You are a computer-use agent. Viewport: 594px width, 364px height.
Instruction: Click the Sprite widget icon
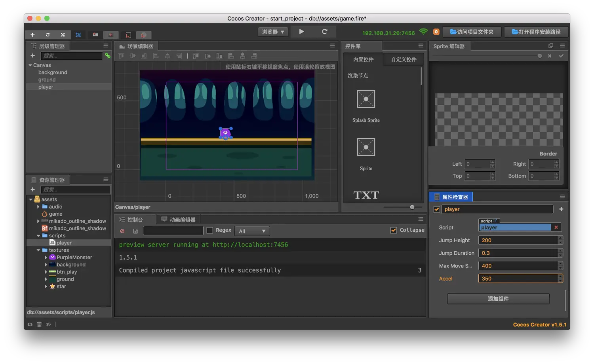coord(366,147)
